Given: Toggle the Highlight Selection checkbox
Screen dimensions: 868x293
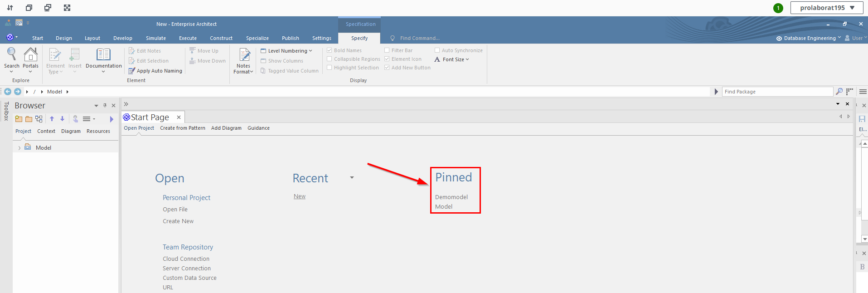Looking at the screenshot, I should (330, 68).
